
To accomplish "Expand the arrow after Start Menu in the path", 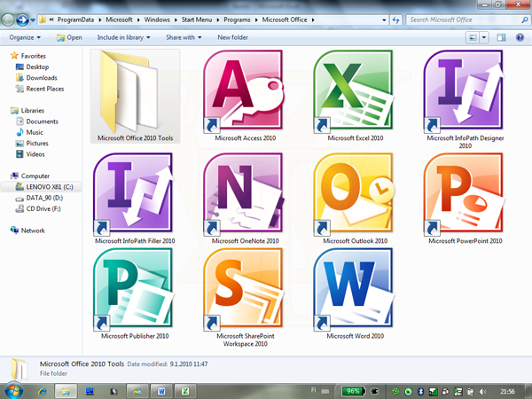I will (x=217, y=20).
